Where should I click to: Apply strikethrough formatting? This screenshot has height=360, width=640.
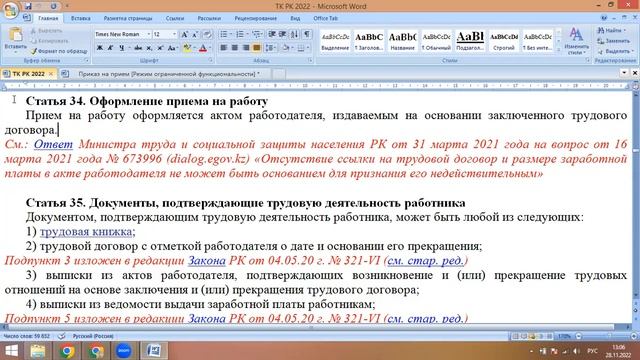pos(138,48)
